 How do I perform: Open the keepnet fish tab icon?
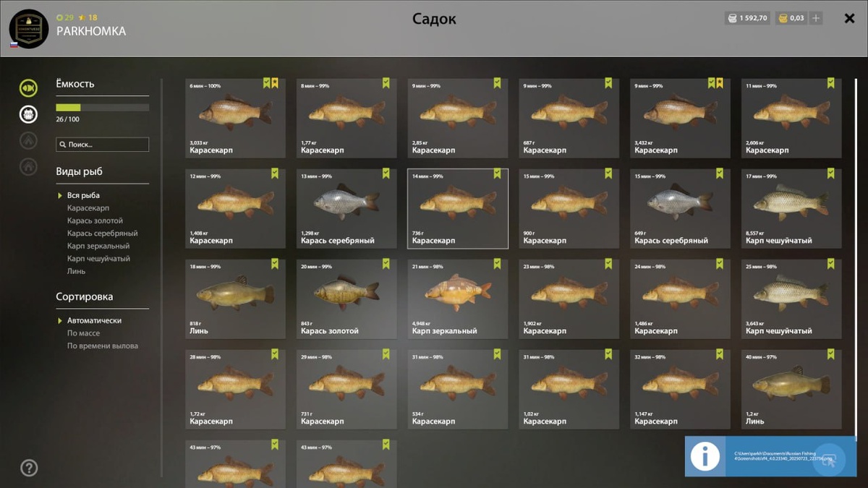click(x=28, y=88)
